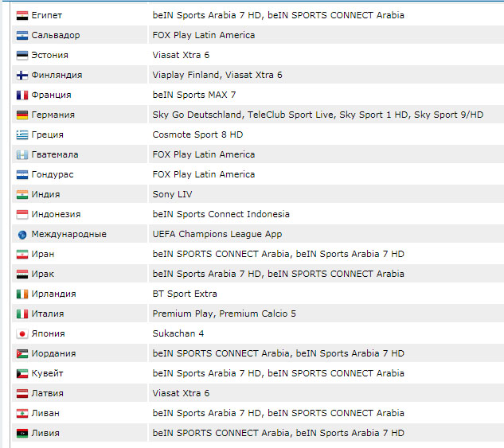Select the Иран country text
504x448 pixels.
pos(43,255)
